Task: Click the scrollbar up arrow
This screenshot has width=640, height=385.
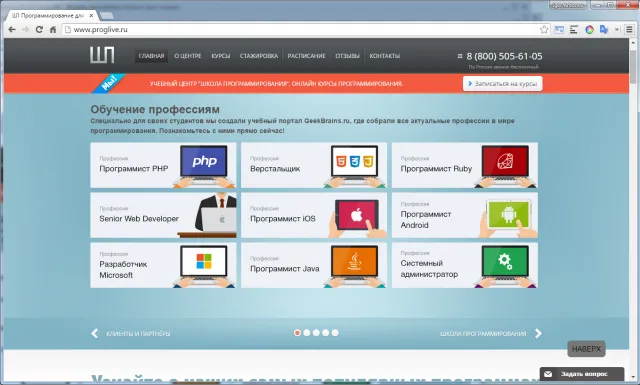Action: 633,42
